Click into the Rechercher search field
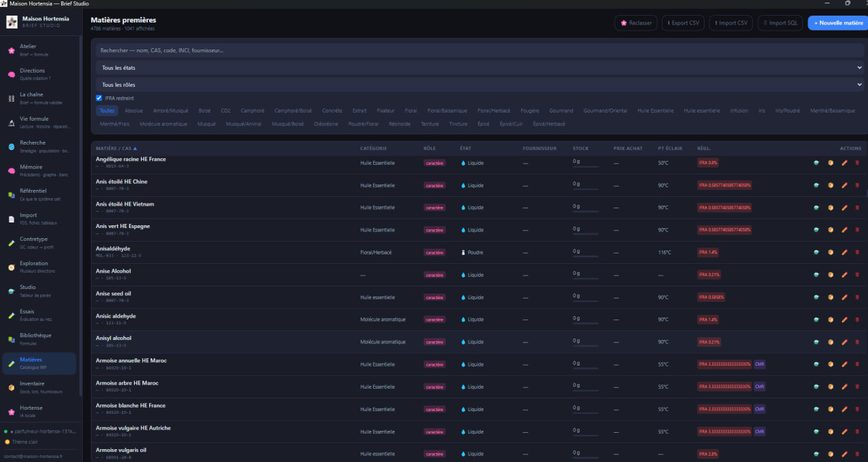Image resolution: width=868 pixels, height=462 pixels. click(x=480, y=50)
